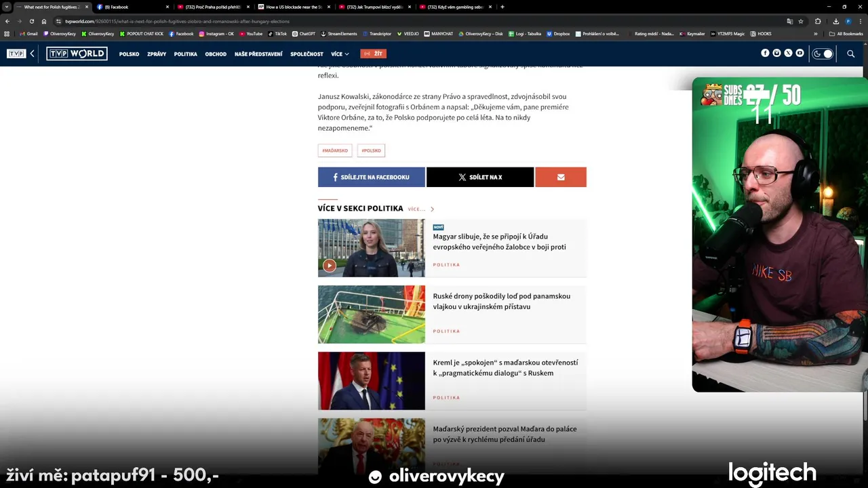868x488 pixels.
Task: Open NAŠE PŘEDSTAVENÍ in the navigation
Action: coord(258,54)
